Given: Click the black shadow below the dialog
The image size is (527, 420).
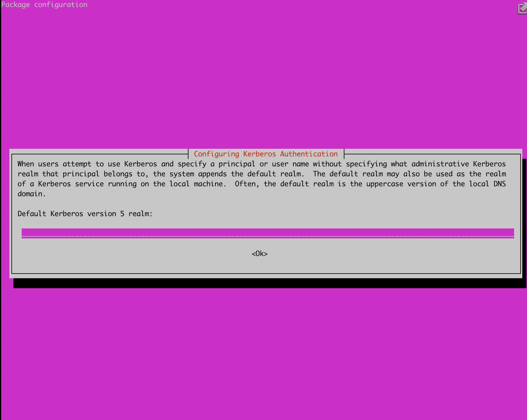Looking at the screenshot, I should (x=264, y=283).
